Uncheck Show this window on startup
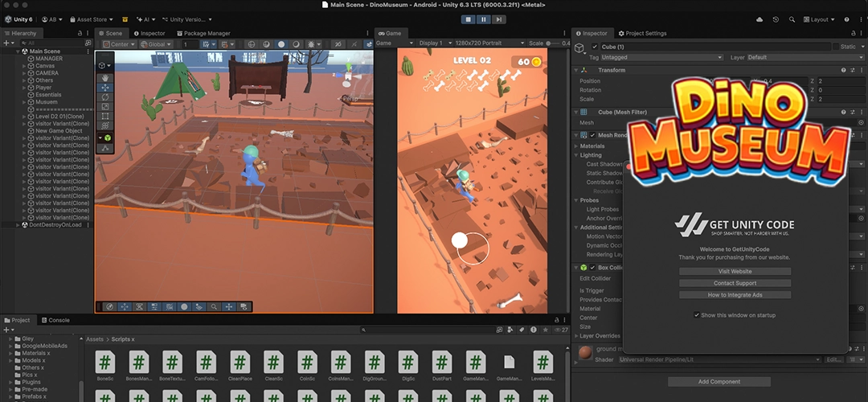The image size is (868, 402). [697, 315]
